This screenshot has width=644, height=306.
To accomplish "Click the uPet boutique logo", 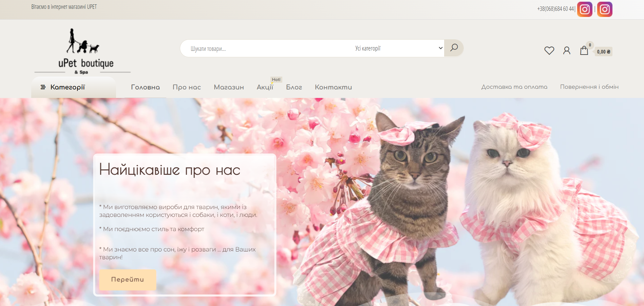I will (82, 52).
